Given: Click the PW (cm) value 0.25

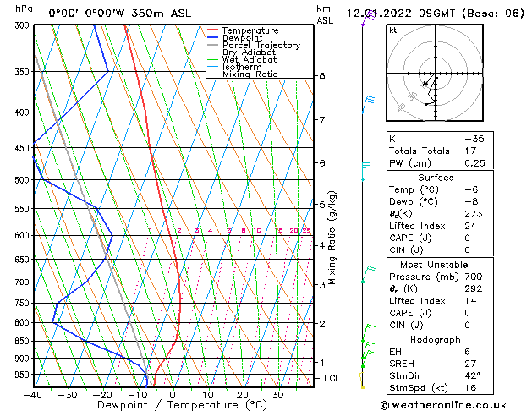Looking at the screenshot, I should 474,163.
